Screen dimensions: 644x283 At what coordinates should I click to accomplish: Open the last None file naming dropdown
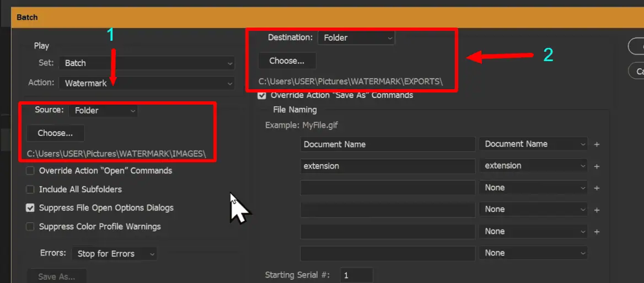pos(533,253)
